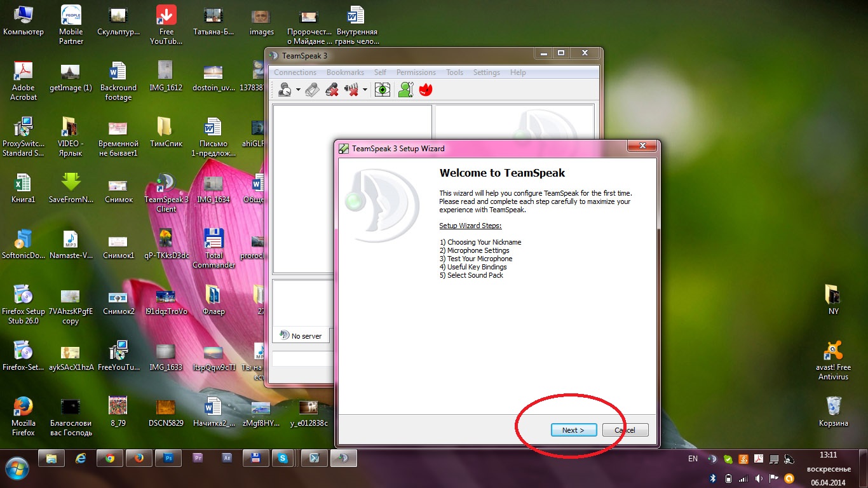The image size is (868, 488).
Task: Open the VIDEO - Ярлык folder shortcut
Action: click(71, 137)
